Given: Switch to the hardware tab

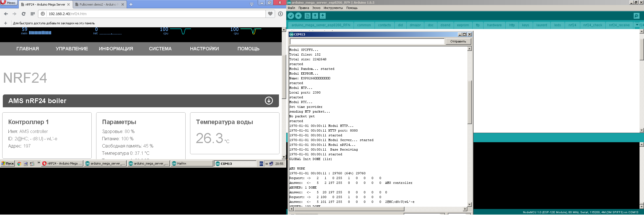Looking at the screenshot, I should [494, 25].
